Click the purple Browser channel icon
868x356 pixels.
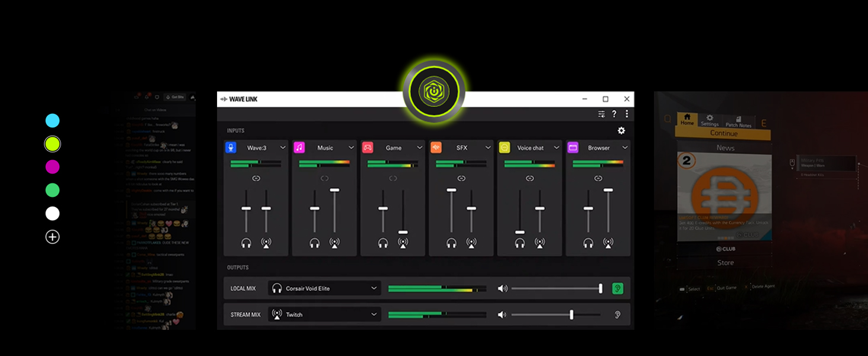point(573,148)
